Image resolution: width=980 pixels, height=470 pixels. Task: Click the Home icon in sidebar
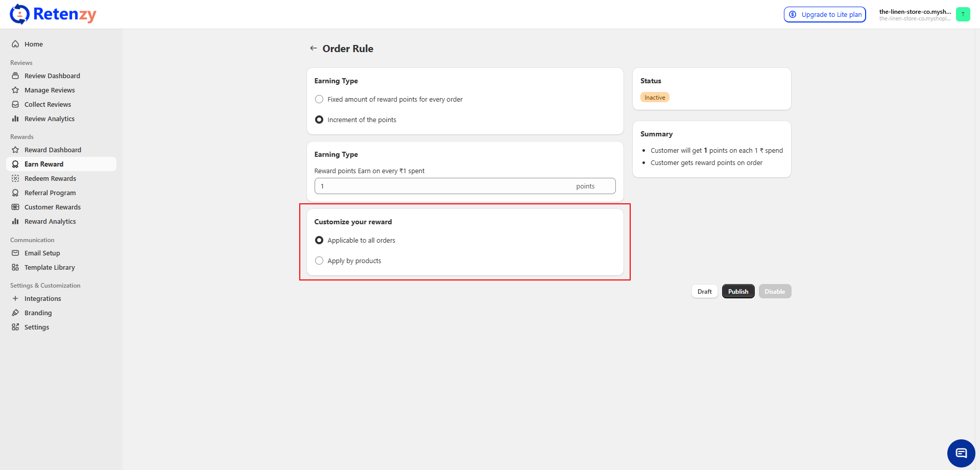coord(15,44)
